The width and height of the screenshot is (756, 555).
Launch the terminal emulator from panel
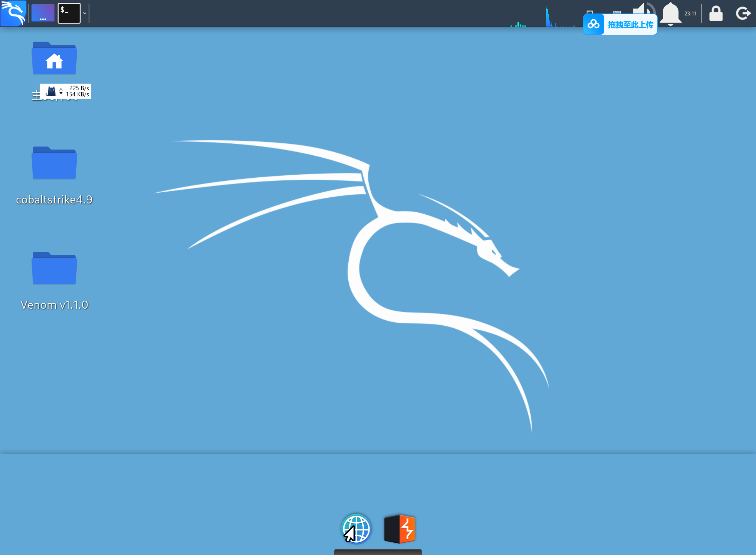click(69, 13)
